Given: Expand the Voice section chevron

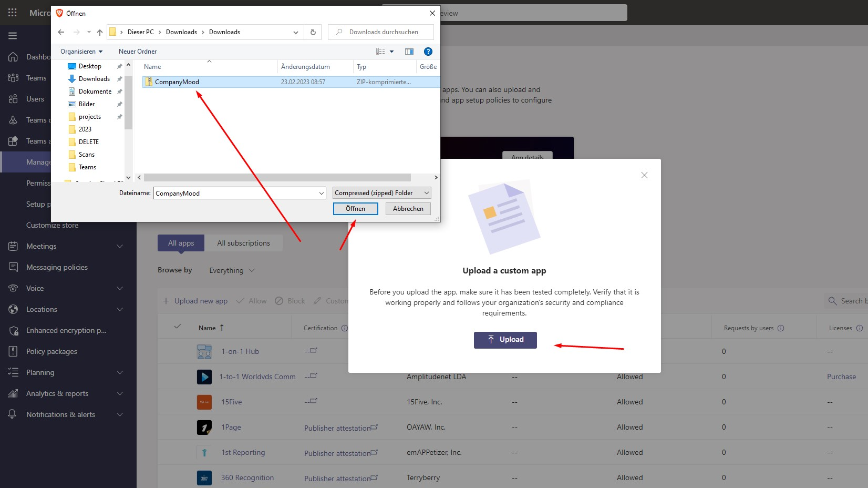Looking at the screenshot, I should point(120,288).
